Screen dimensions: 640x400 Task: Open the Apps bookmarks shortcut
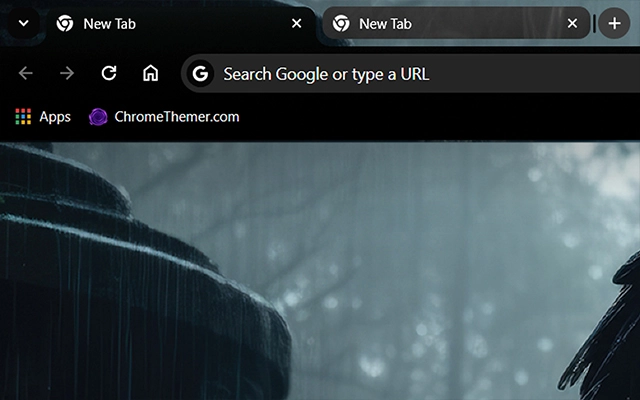(43, 117)
